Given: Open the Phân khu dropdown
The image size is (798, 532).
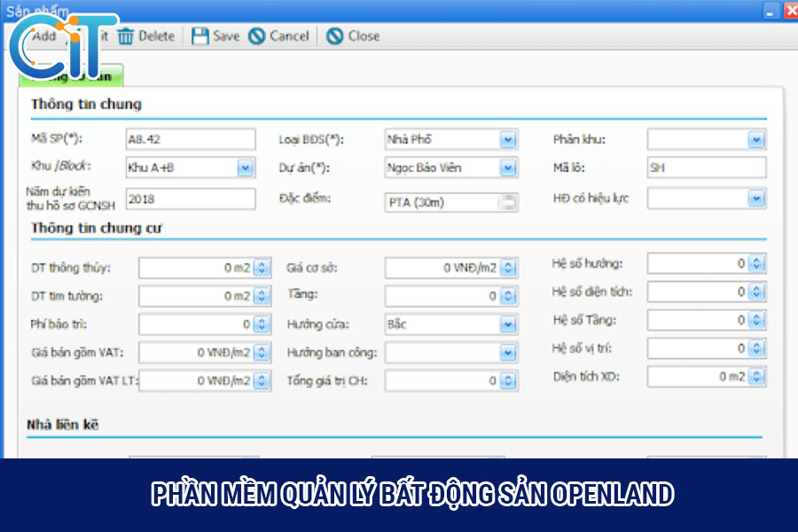Looking at the screenshot, I should (x=756, y=139).
